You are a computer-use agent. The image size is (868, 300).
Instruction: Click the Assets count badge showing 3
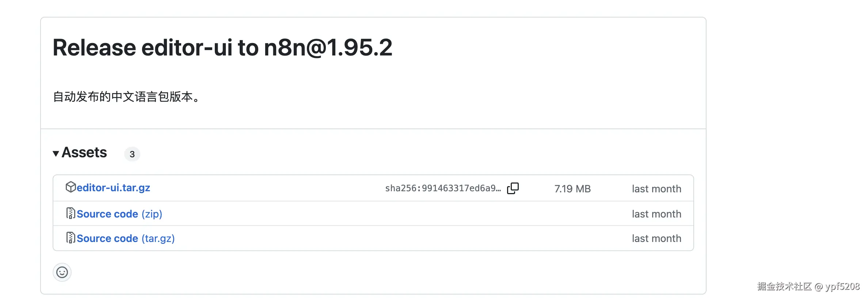[x=132, y=154]
